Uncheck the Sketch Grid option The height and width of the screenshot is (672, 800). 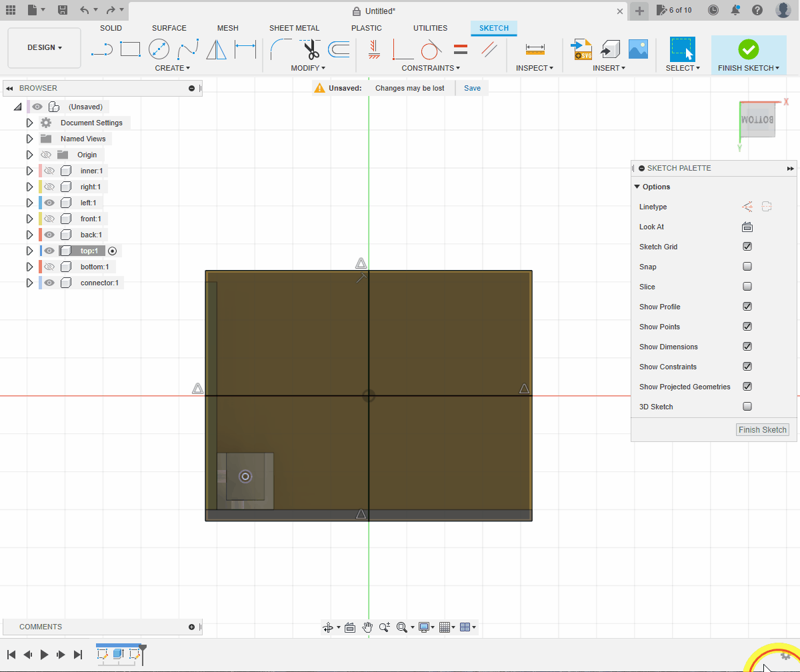(x=747, y=247)
